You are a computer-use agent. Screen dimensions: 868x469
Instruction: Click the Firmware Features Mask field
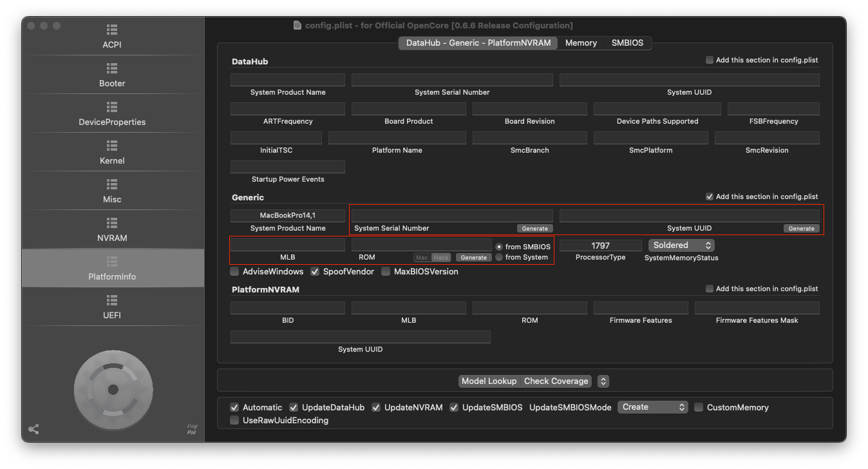click(757, 308)
